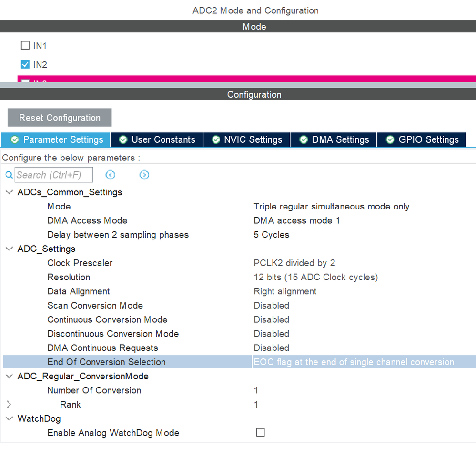
Task: Select the Clock Prescaler row
Action: (240, 263)
